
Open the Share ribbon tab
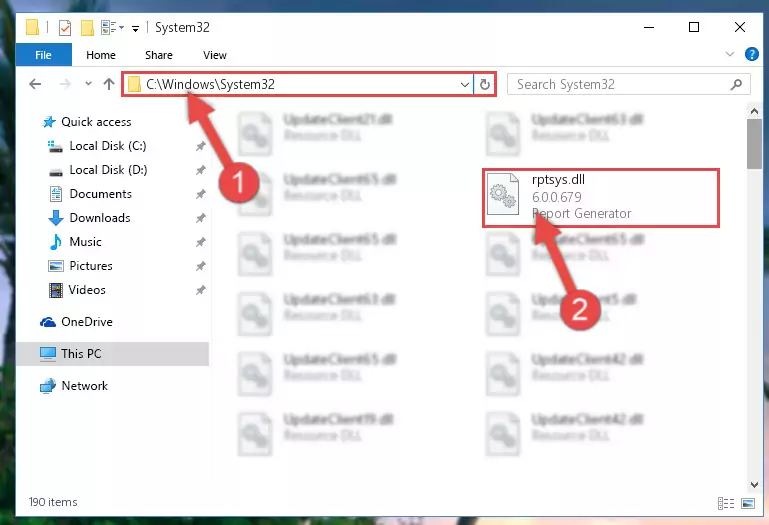[x=158, y=55]
